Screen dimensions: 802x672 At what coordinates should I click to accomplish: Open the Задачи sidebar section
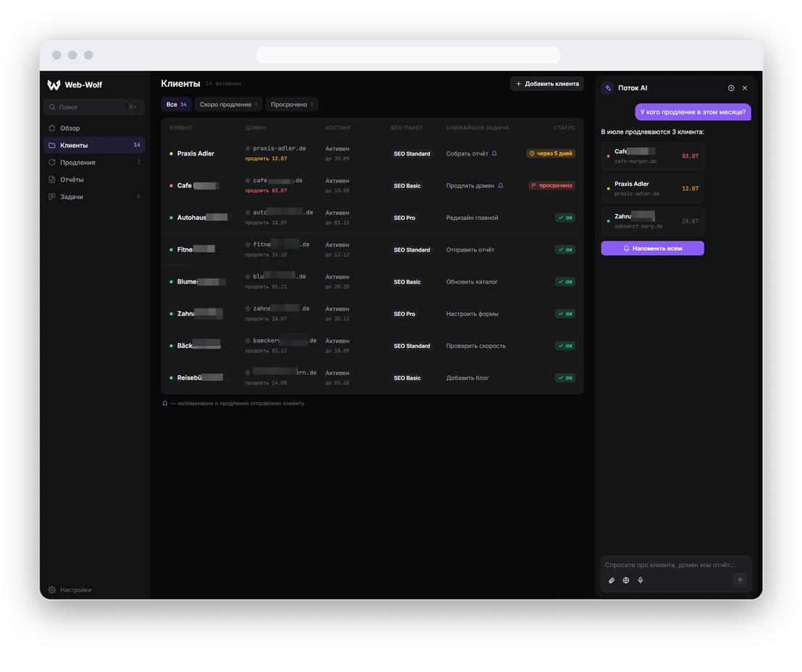(x=94, y=197)
